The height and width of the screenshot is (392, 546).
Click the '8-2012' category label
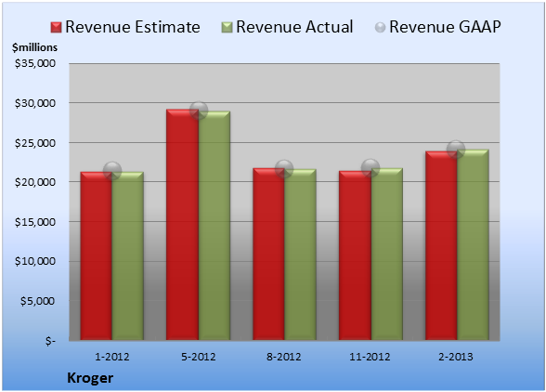(284, 357)
